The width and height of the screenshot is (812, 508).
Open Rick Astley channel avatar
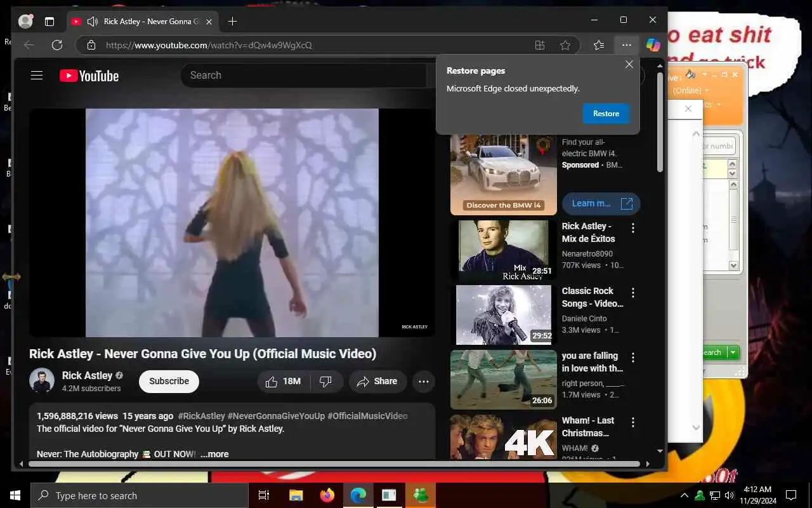(x=42, y=380)
